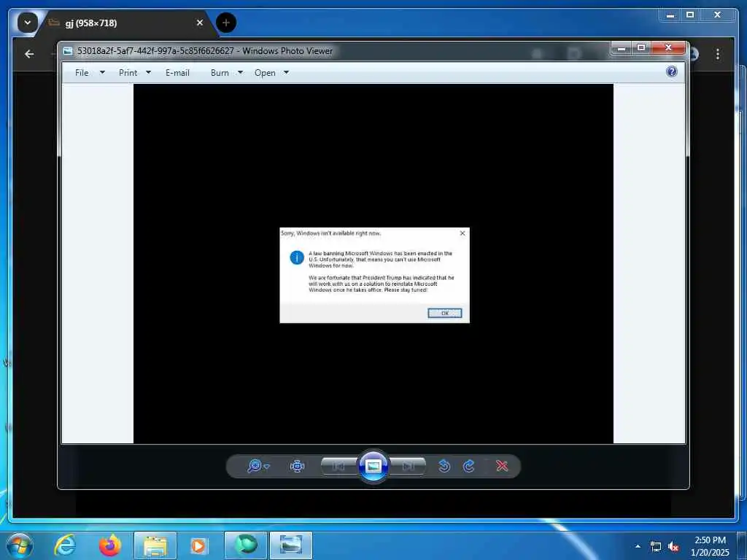The height and width of the screenshot is (560, 747).
Task: Expand the Open dropdown arrow
Action: point(286,72)
